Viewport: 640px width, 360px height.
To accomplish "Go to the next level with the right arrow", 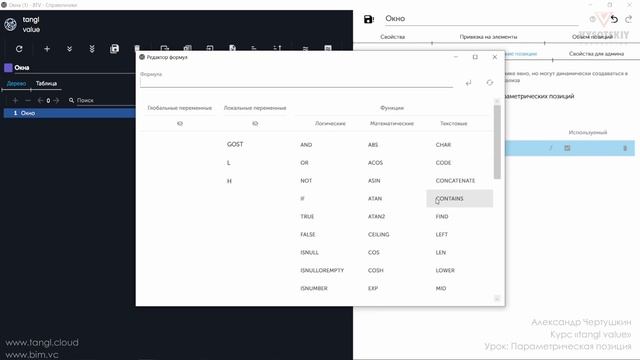I will 56,100.
